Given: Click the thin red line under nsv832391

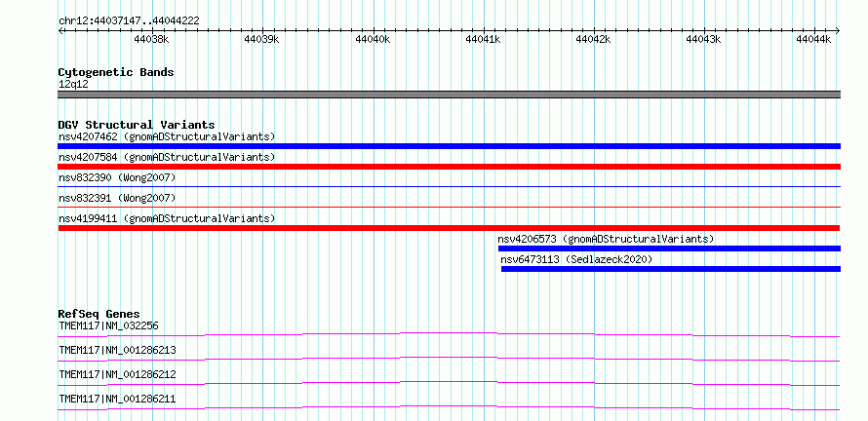Looking at the screenshot, I should [x=449, y=208].
